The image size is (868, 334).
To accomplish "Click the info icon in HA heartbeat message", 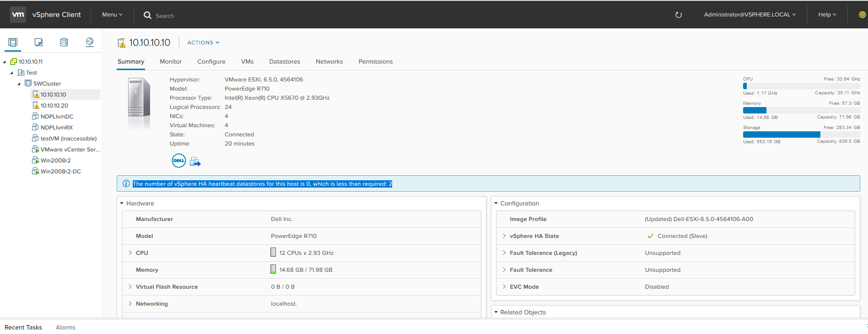I will coord(126,183).
